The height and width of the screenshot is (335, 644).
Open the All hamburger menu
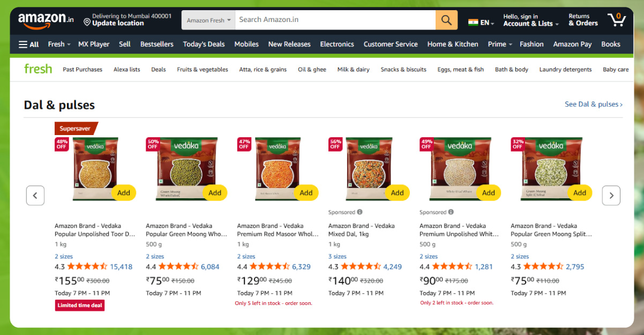tap(28, 44)
